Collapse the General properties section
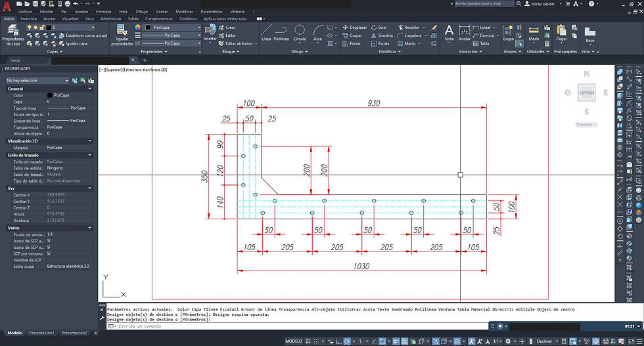The height and width of the screenshot is (346, 644). point(89,89)
